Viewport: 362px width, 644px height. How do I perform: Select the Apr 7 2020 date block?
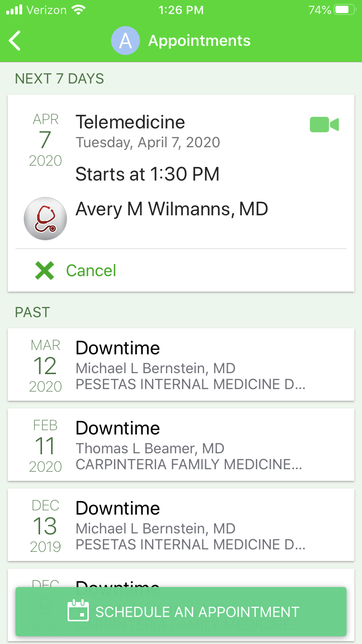click(x=45, y=140)
